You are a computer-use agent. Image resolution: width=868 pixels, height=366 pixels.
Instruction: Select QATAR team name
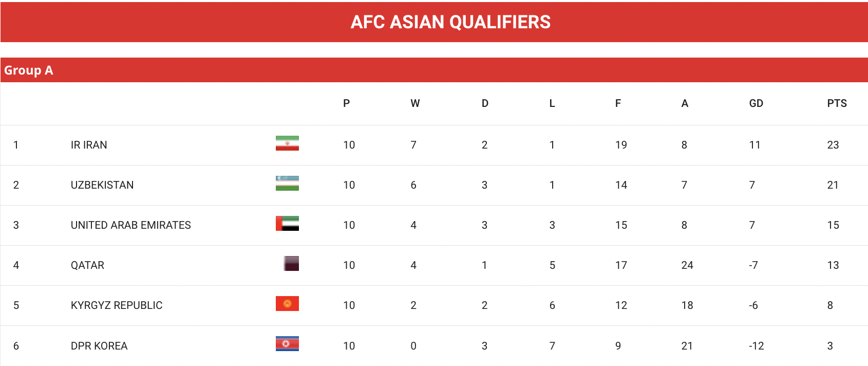[x=87, y=265]
